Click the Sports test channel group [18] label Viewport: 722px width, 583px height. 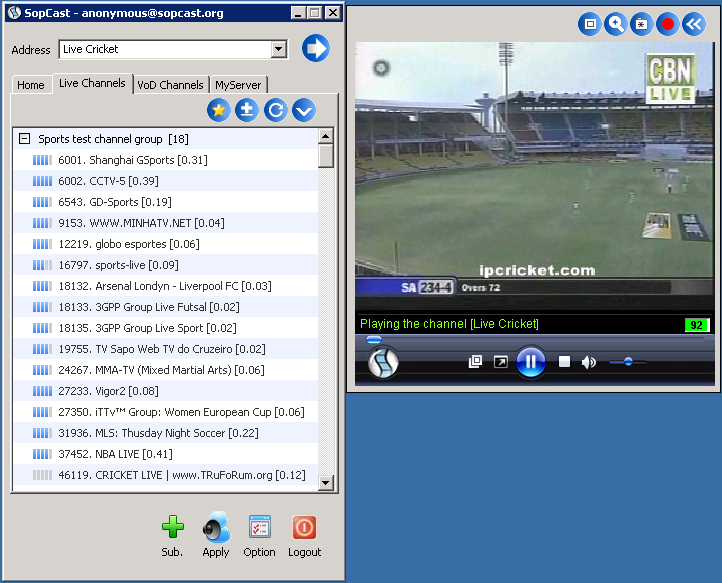click(x=113, y=139)
